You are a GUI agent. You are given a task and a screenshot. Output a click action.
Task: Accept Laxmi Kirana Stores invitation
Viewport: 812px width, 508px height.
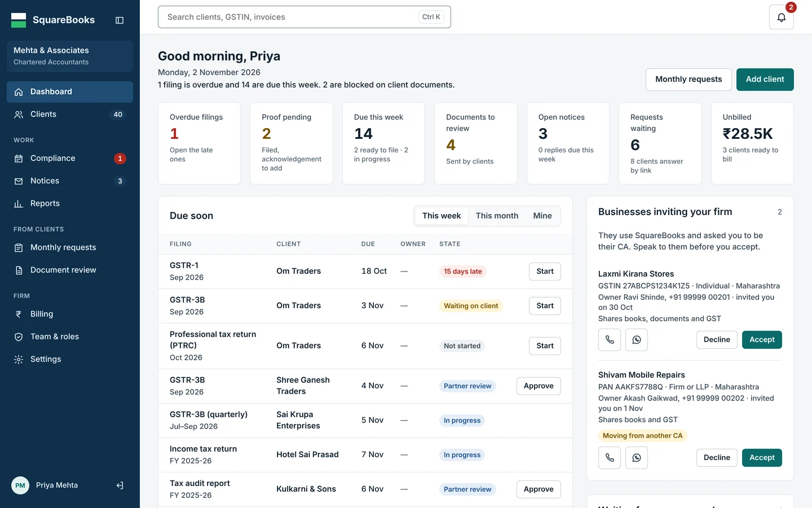[x=762, y=340]
